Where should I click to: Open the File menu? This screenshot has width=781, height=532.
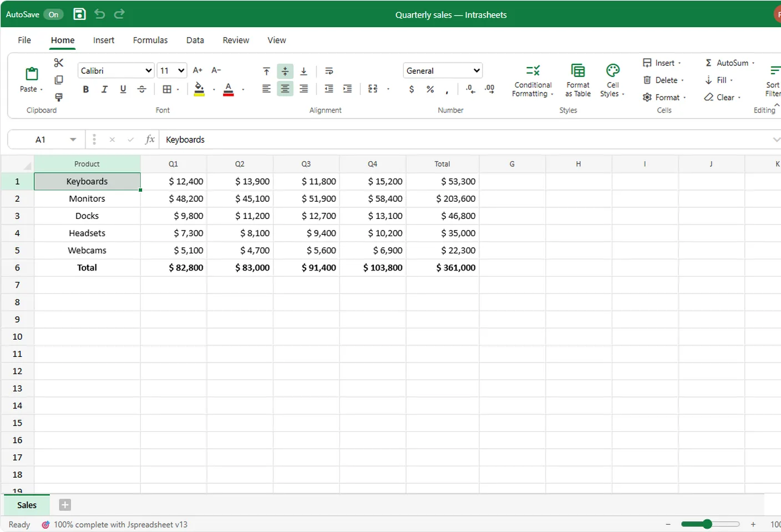(x=24, y=40)
